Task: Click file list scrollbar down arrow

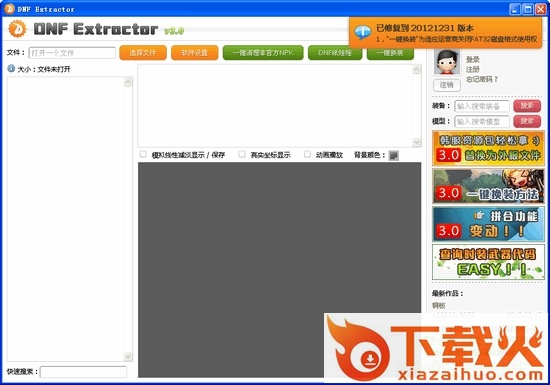Action: click(x=128, y=356)
